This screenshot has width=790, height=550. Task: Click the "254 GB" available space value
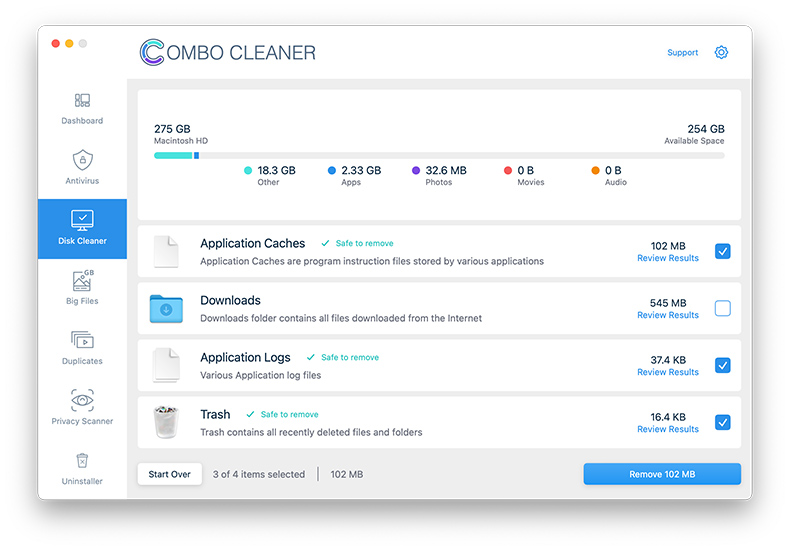pyautogui.click(x=706, y=129)
